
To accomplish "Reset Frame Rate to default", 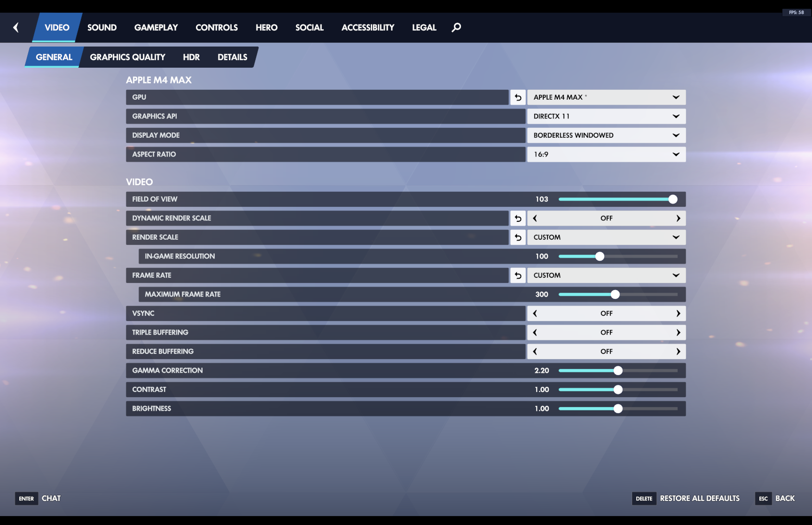I will tap(518, 275).
